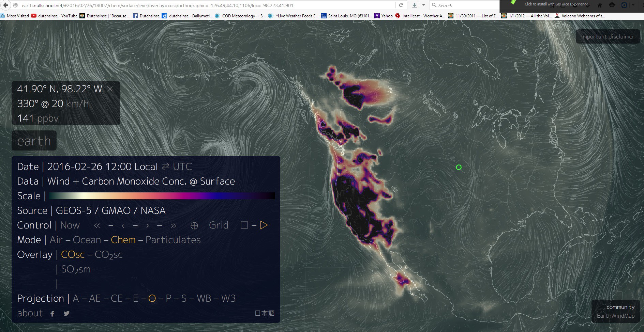The width and height of the screenshot is (644, 332).
Task: Close the coordinates readout with the X
Action: (110, 89)
